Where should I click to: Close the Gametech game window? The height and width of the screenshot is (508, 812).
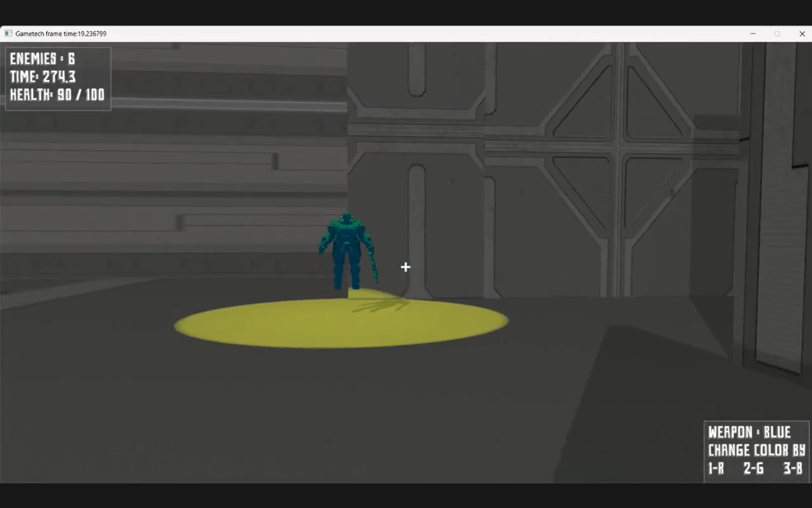click(x=802, y=34)
